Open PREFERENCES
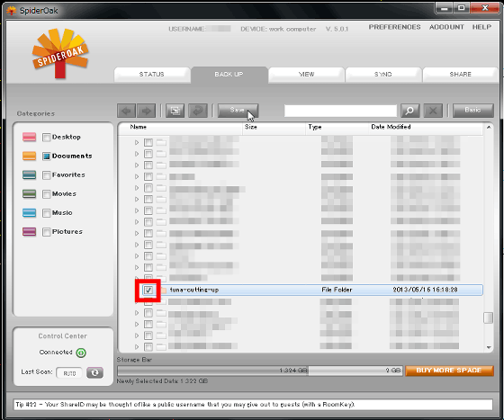Screen dimensions: 504x420 [x=394, y=27]
